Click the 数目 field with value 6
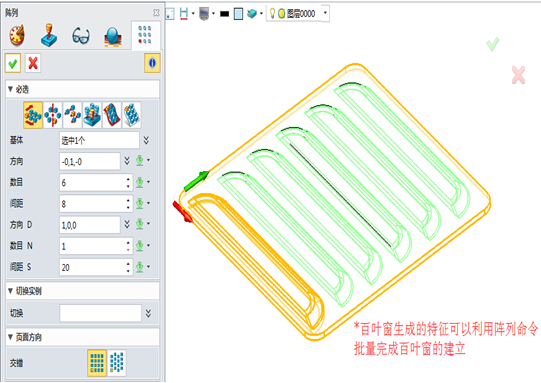Screen dimensions: 541x383 point(93,183)
